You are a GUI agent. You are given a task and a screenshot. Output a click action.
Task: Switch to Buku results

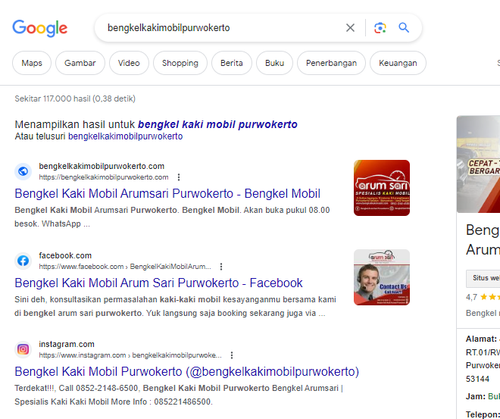[274, 63]
